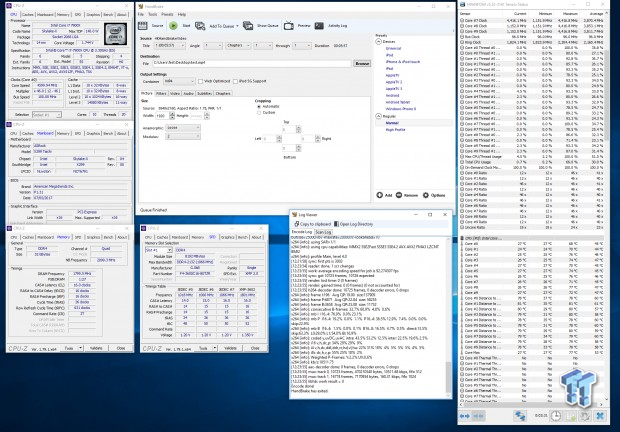Click the Top crop stepper field
Screen dimensions: 620x432
click(x=291, y=129)
